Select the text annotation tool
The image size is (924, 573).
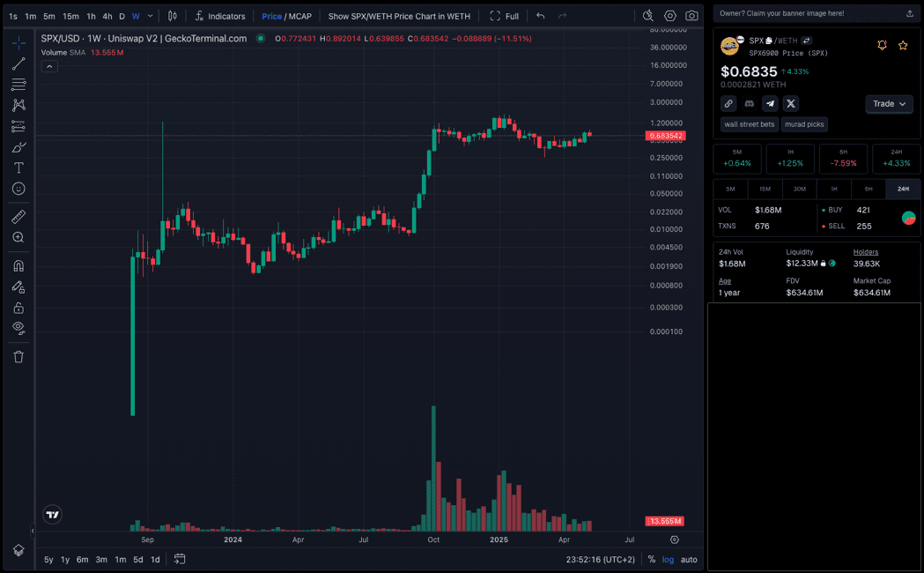[18, 167]
